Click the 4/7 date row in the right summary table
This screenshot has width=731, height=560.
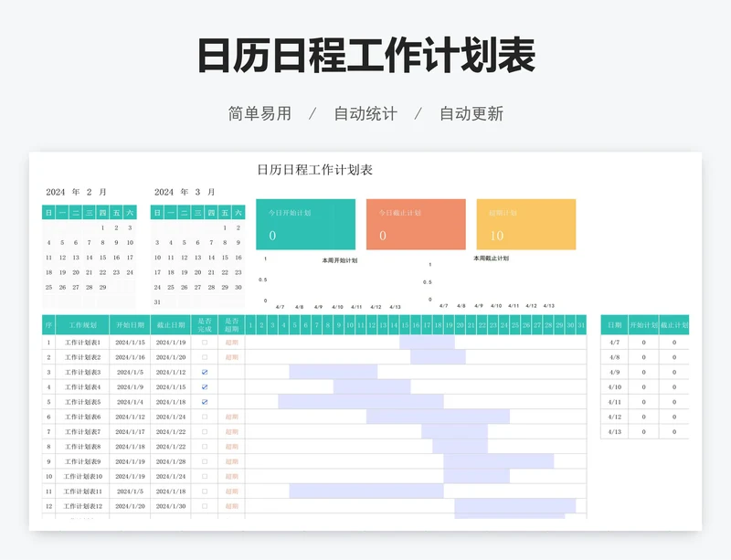[x=615, y=343]
